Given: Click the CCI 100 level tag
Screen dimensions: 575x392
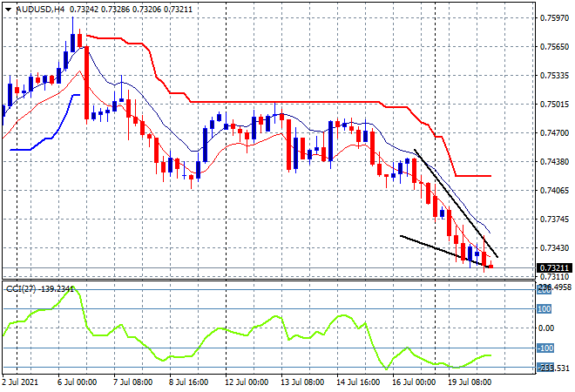Looking at the screenshot, I should click(545, 309).
